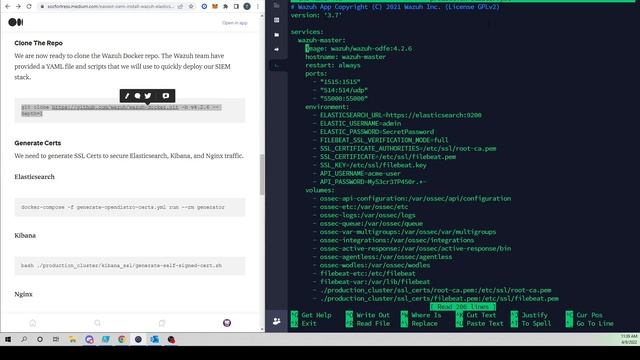The height and width of the screenshot is (360, 640).
Task: Click the highlight pen icon in popup
Action: (127, 96)
